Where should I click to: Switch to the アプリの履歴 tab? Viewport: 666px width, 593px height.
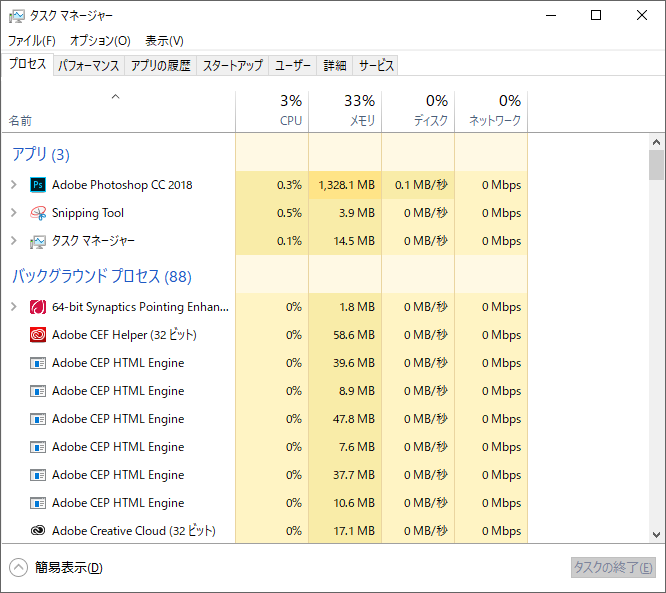pos(161,65)
